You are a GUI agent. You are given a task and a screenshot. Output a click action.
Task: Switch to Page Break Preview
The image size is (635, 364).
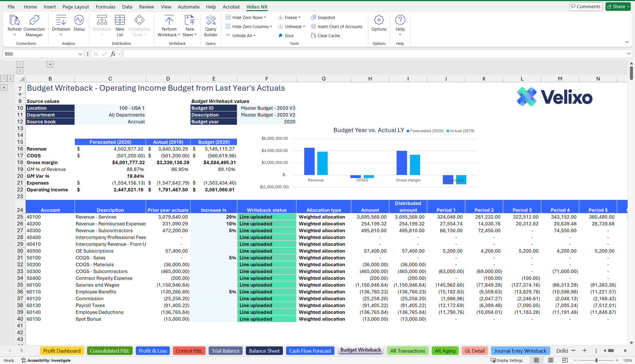565,360
